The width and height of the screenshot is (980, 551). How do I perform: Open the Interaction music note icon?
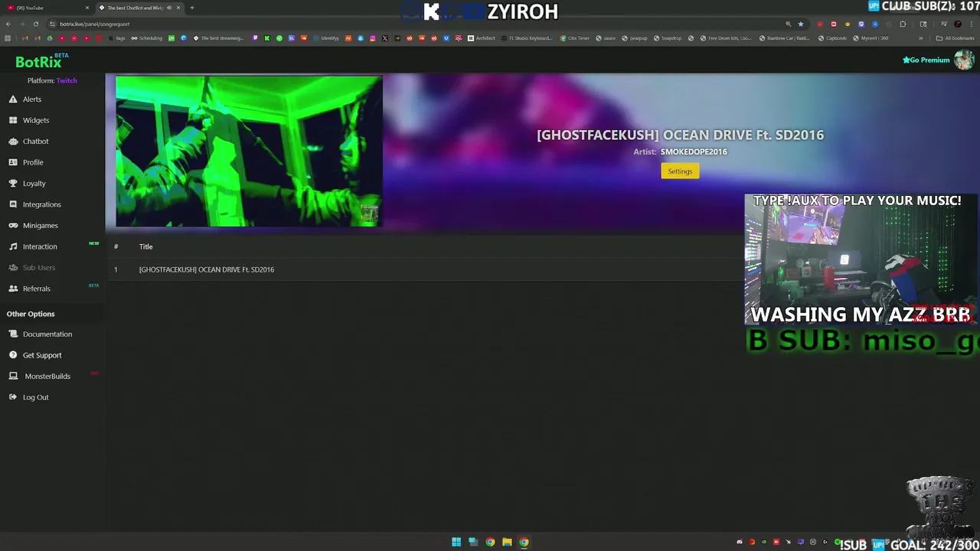pyautogui.click(x=13, y=246)
